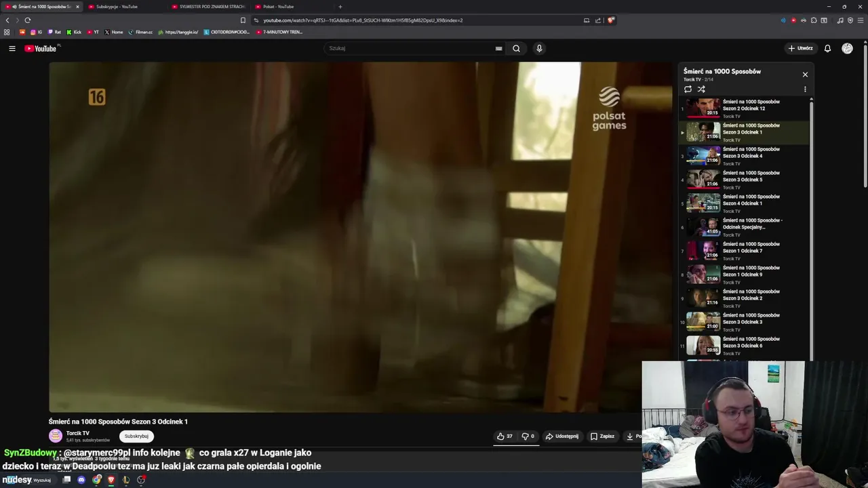Open Brave browser from the taskbar
The image size is (868, 488).
tap(111, 480)
